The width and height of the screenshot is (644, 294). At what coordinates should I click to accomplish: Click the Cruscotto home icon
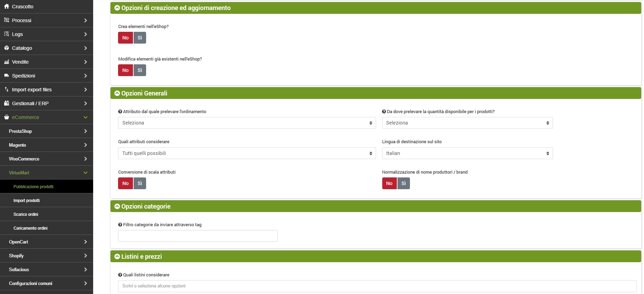(x=7, y=7)
